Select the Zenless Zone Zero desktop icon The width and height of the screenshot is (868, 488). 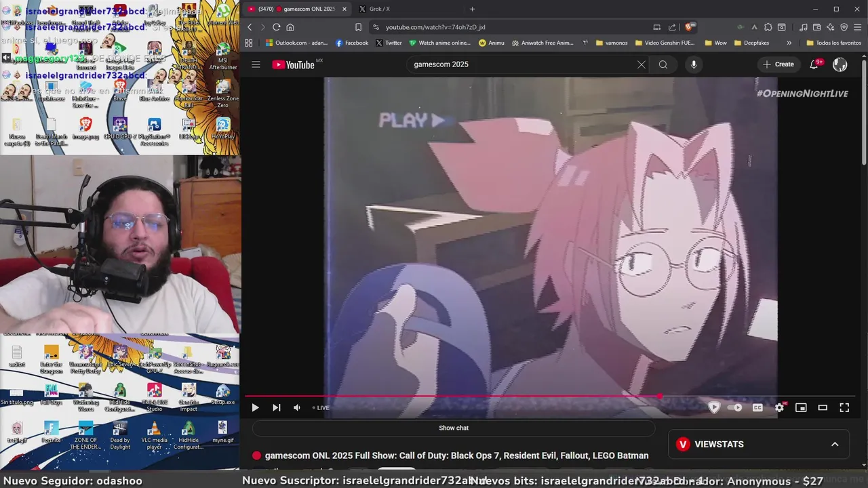(x=222, y=95)
